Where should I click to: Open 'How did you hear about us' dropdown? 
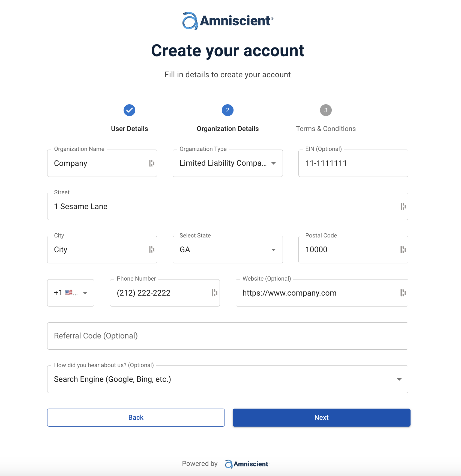227,379
